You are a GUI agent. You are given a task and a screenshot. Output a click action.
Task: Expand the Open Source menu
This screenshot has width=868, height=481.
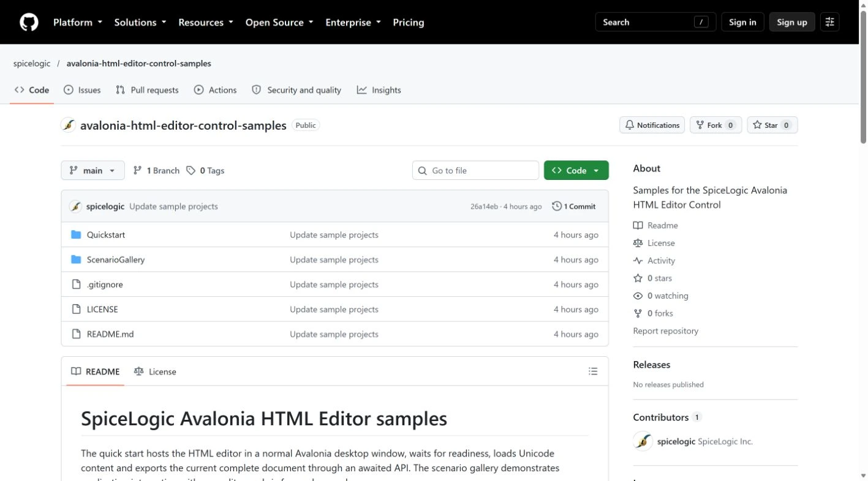click(x=279, y=22)
